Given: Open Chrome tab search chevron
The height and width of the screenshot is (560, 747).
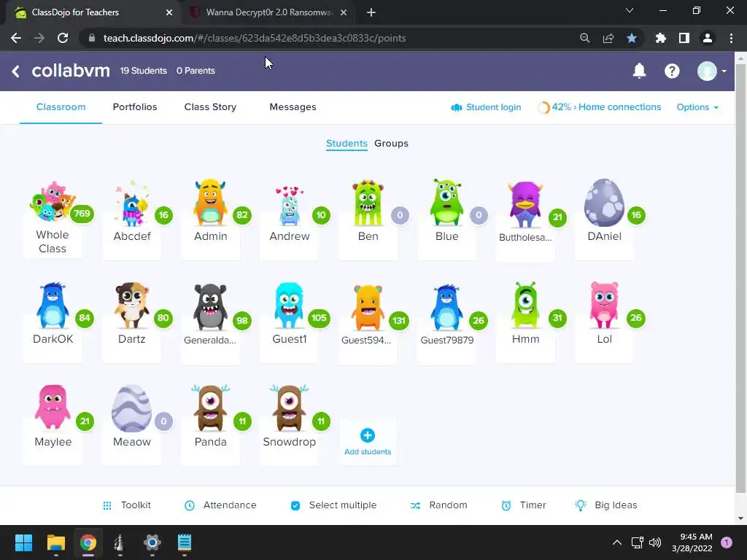Looking at the screenshot, I should (630, 10).
